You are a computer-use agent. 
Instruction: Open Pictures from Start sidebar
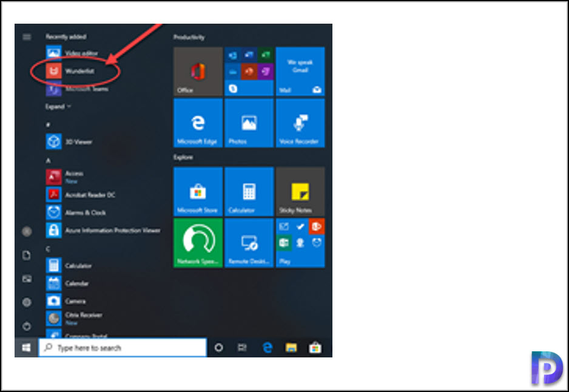pyautogui.click(x=27, y=279)
